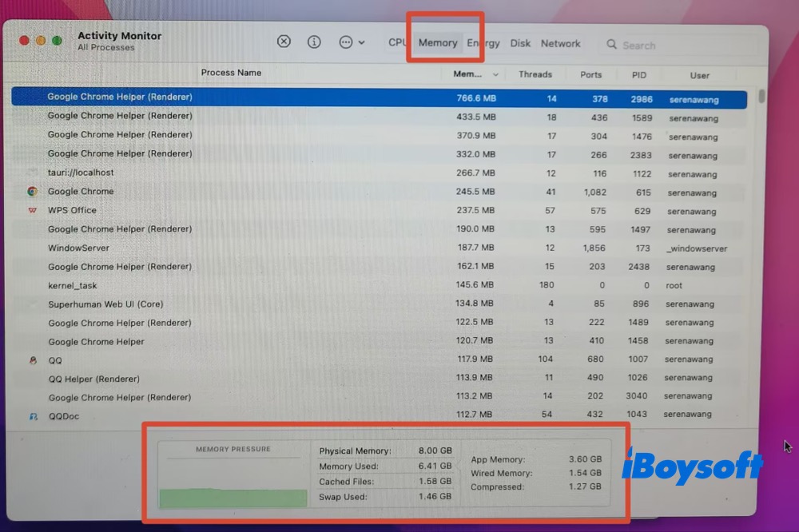799x532 pixels.
Task: Select Chrome Helper row with PID 1476
Action: pos(379,136)
